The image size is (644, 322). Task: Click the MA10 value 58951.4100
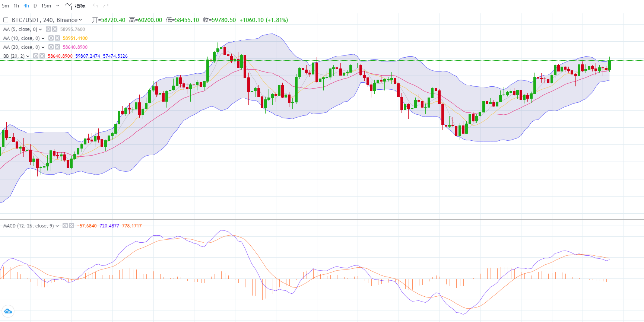point(75,38)
